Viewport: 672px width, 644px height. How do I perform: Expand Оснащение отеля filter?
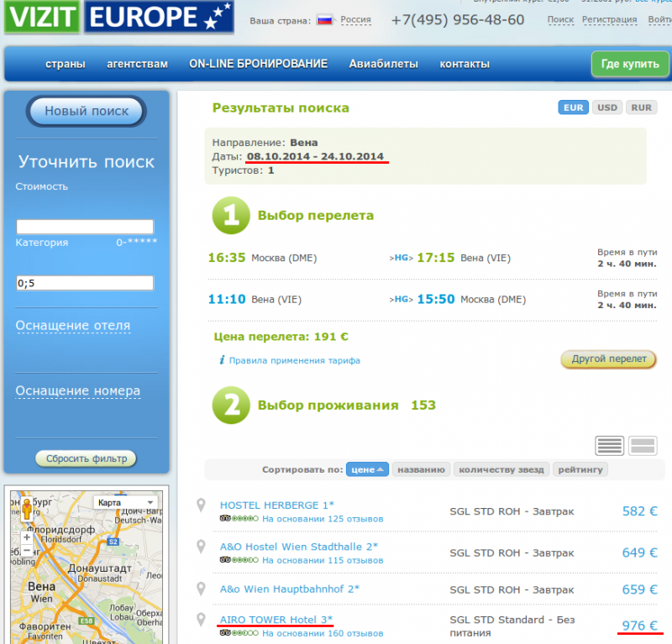73,325
